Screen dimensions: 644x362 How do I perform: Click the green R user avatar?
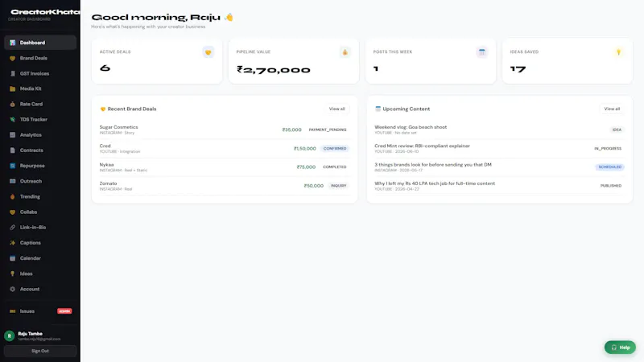10,335
